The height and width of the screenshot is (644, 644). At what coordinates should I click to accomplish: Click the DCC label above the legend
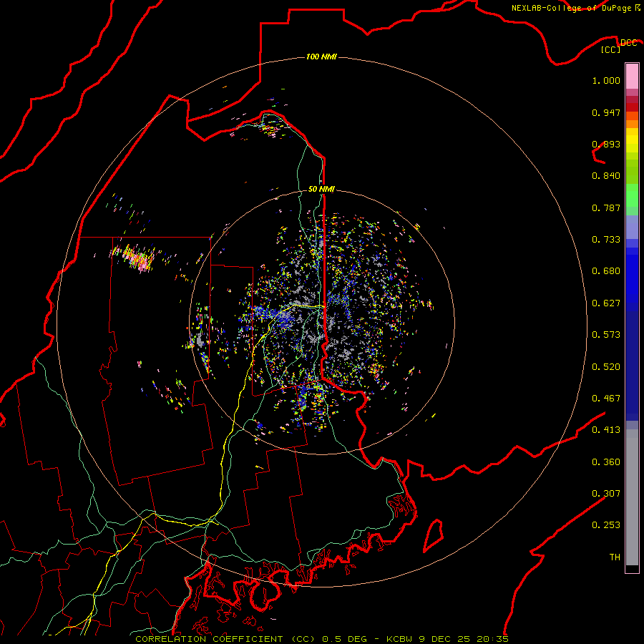point(628,42)
